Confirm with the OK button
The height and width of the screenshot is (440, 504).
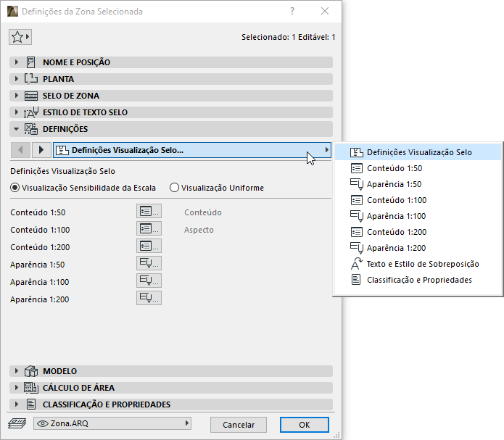(305, 425)
